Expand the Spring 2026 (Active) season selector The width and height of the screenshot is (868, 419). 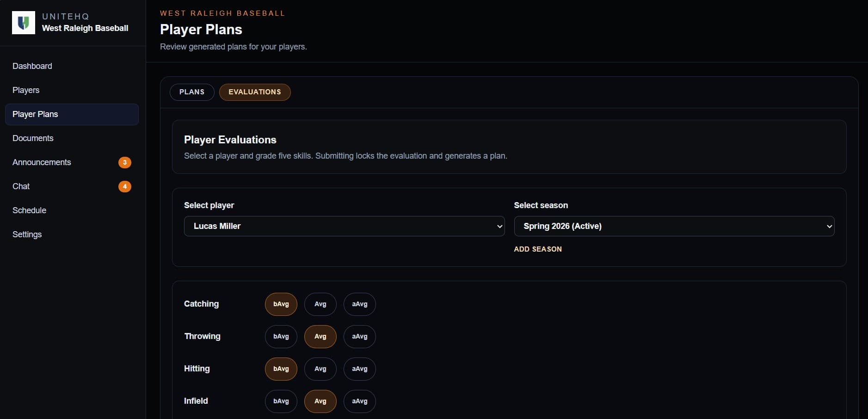coord(673,226)
